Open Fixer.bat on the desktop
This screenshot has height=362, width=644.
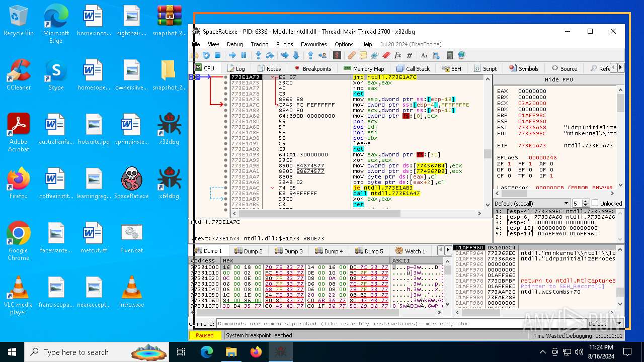[x=131, y=238]
